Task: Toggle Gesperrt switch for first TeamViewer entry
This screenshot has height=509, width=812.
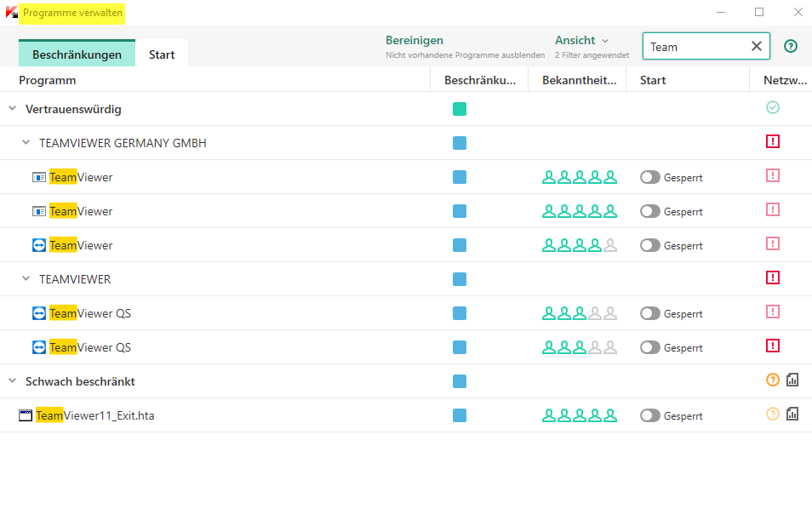Action: [x=650, y=177]
